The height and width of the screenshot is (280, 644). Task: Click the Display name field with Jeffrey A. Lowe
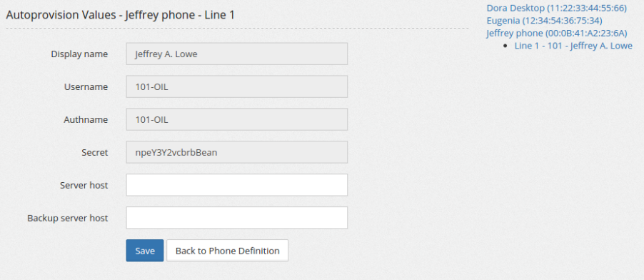tap(236, 54)
